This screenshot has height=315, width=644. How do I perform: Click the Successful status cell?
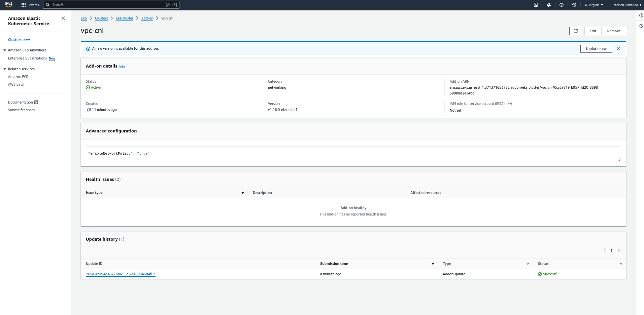[x=549, y=274]
